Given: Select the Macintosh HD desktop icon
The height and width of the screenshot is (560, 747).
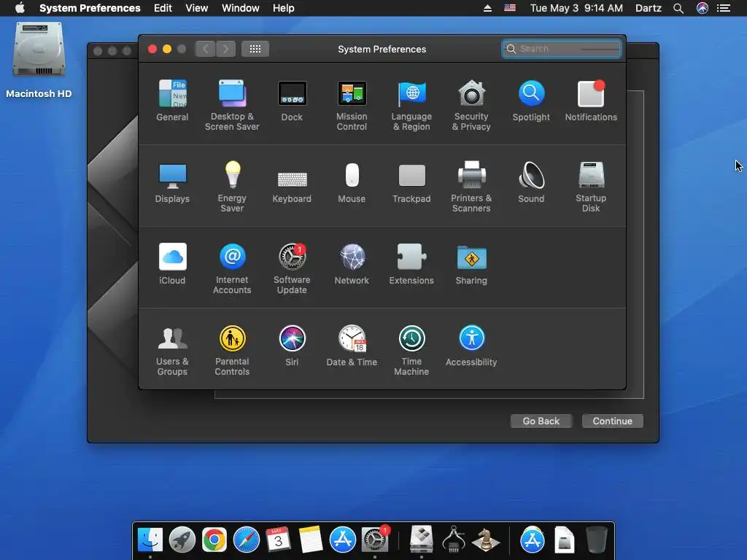Looking at the screenshot, I should coord(39,60).
